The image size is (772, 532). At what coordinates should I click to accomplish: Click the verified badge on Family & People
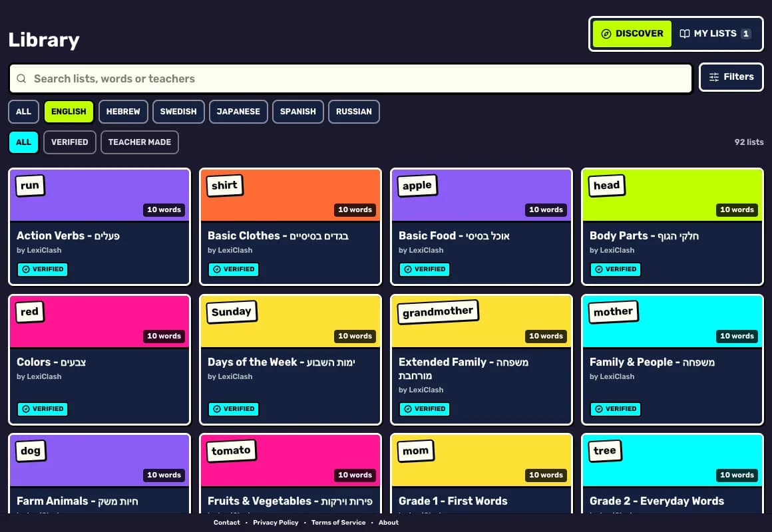pos(616,409)
